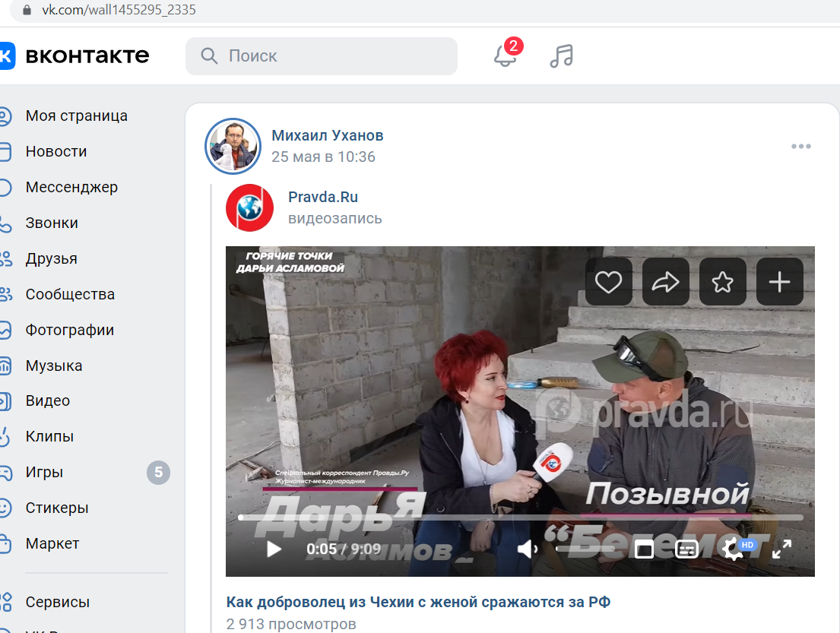Open Pravda.Ru community avatar
840x633 pixels.
[249, 207]
